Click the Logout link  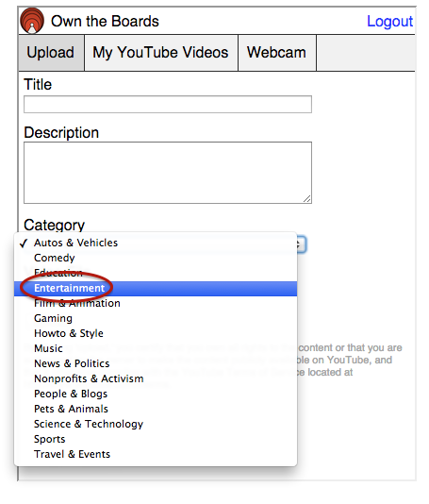[389, 22]
